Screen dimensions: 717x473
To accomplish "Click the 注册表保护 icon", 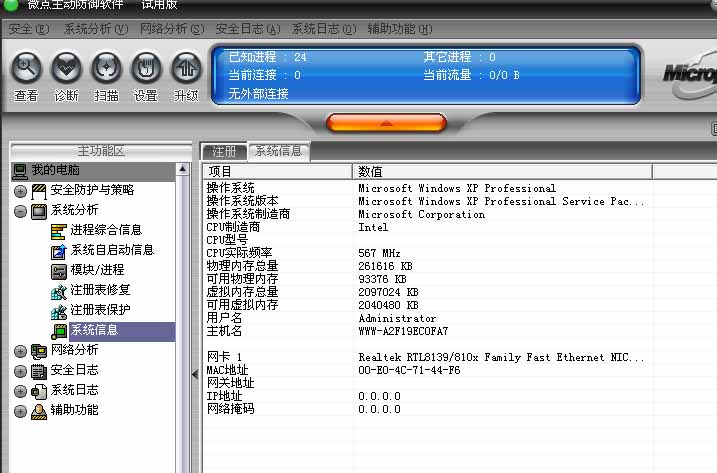I will (59, 312).
